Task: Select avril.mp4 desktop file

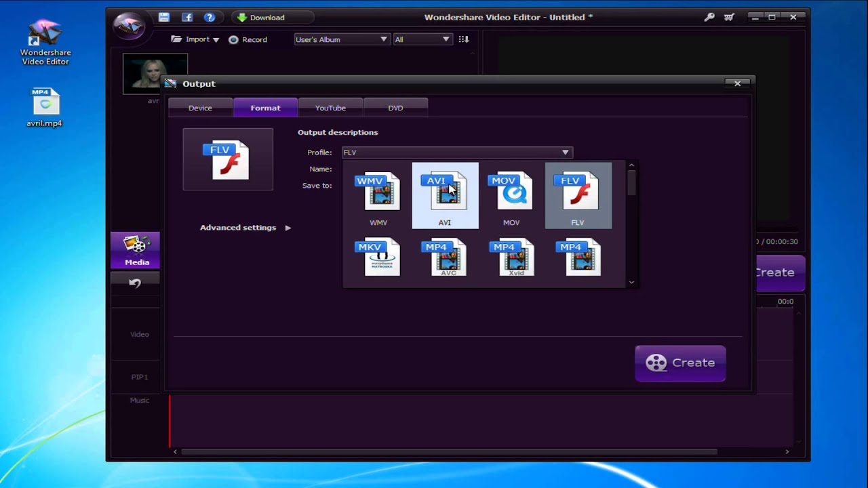Action: coord(45,108)
